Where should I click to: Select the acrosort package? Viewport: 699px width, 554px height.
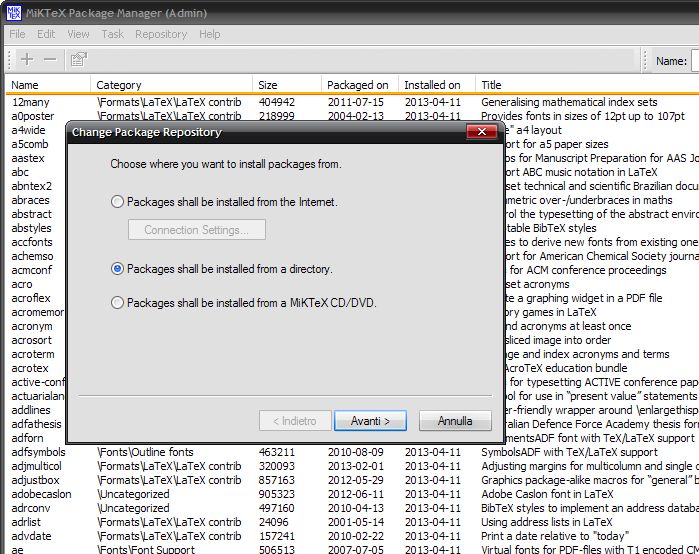click(x=31, y=340)
